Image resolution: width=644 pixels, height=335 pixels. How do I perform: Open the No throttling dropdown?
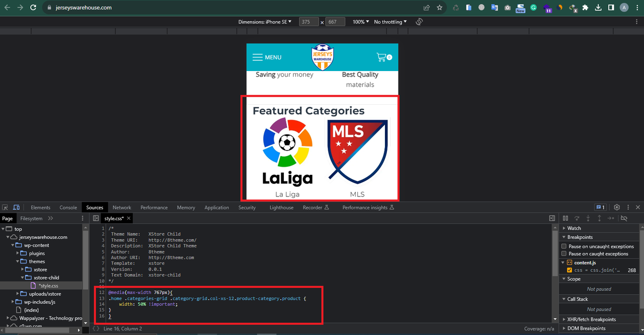pyautogui.click(x=390, y=22)
